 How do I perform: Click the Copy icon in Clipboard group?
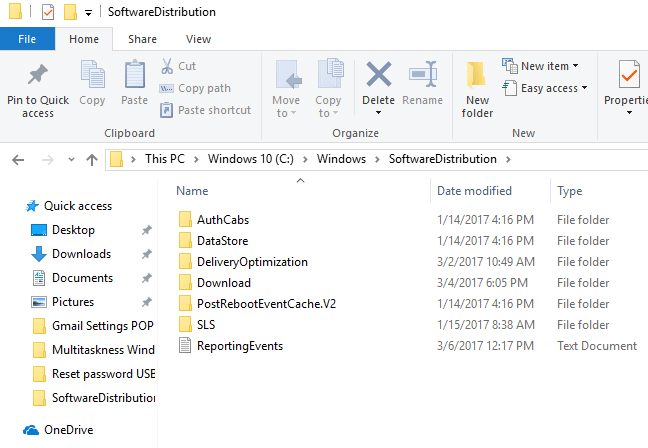pos(92,76)
